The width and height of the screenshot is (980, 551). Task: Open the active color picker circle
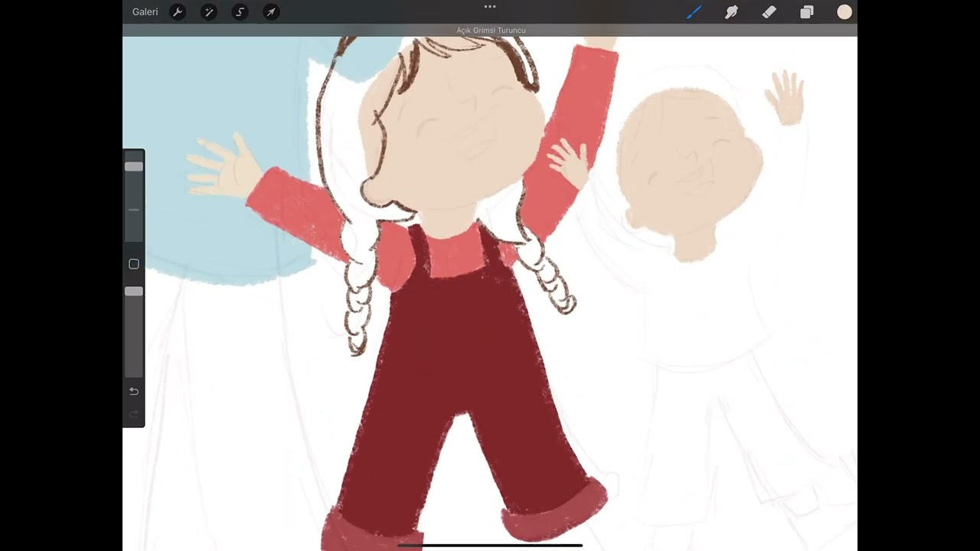pyautogui.click(x=844, y=11)
